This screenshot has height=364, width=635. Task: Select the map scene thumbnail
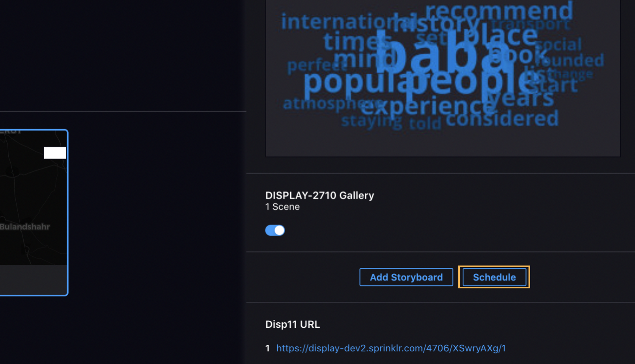(34, 197)
